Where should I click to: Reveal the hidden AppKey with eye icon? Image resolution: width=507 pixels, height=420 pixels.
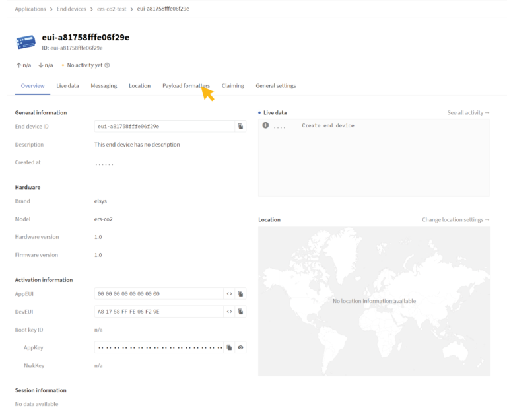coord(240,347)
